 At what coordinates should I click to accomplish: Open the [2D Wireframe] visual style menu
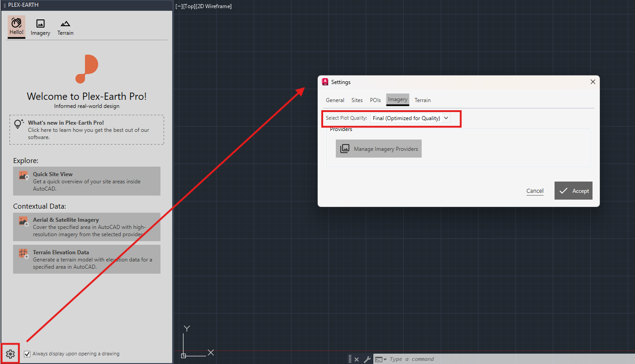click(214, 6)
